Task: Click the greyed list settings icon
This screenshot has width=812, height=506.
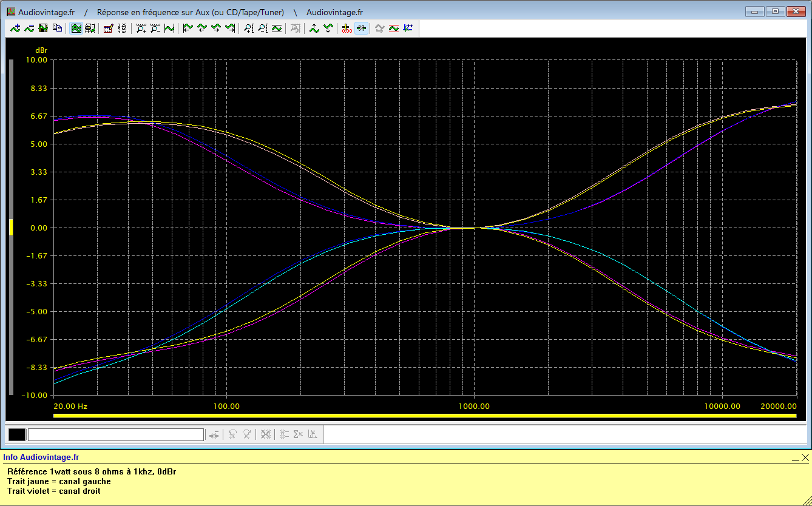Action: pos(284,434)
